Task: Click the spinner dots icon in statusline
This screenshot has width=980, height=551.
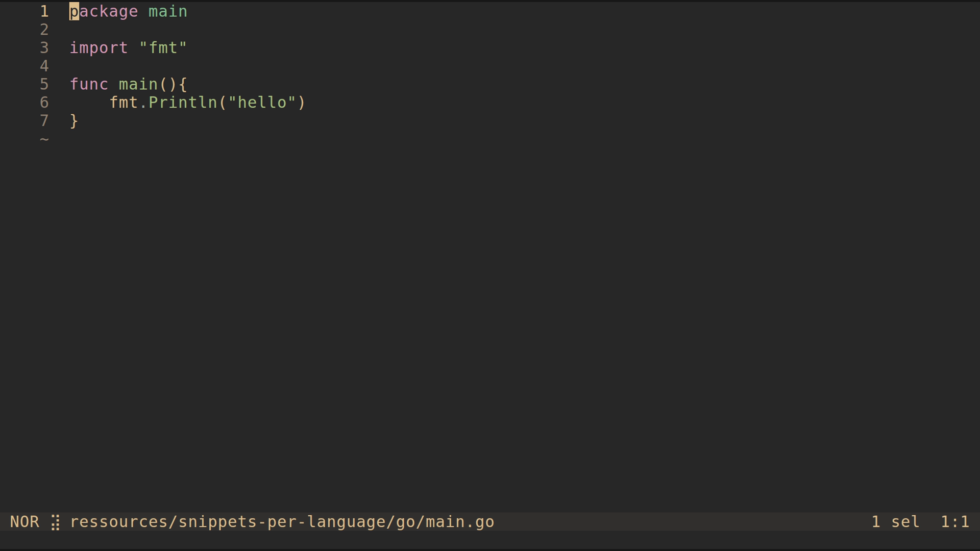Action: point(56,522)
